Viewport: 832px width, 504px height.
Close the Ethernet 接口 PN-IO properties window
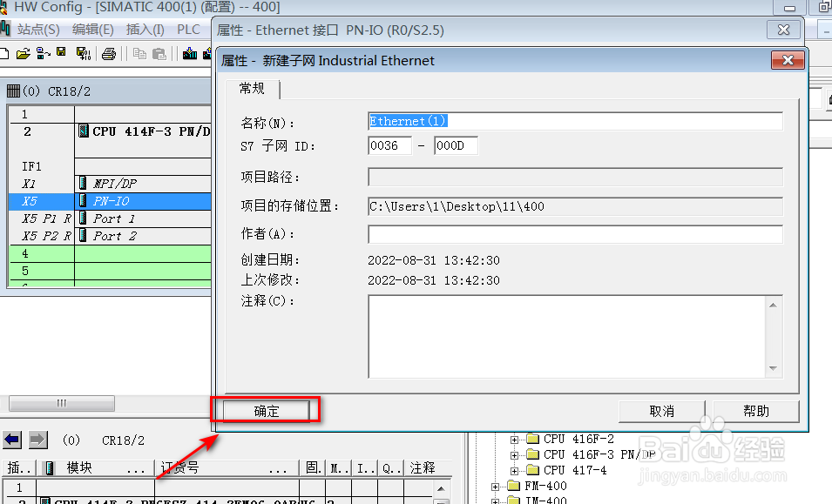[783, 30]
